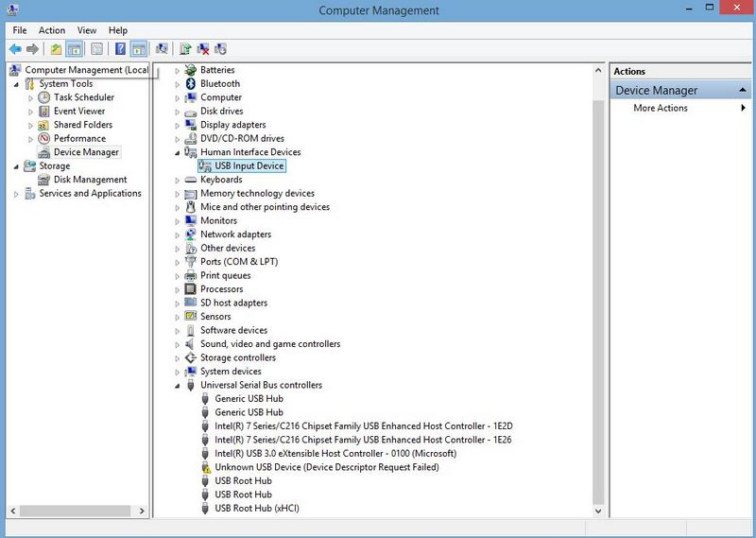
Task: Click the Update driver software toolbar icon
Action: (x=185, y=49)
